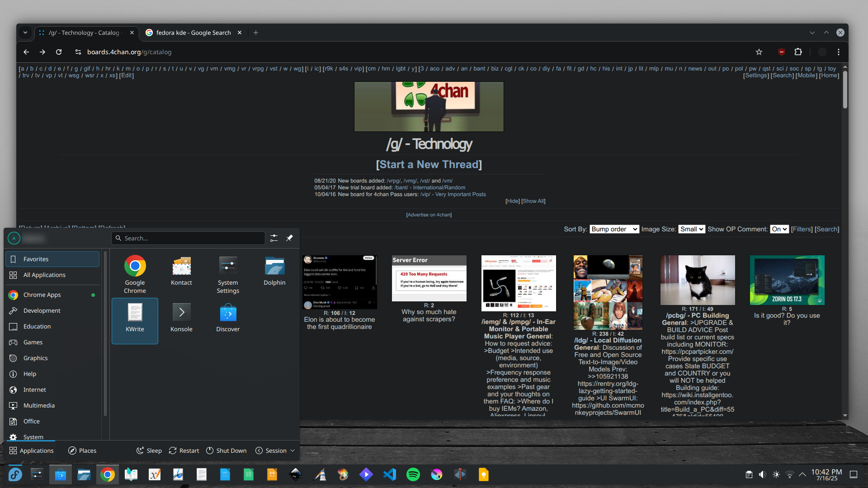The image size is (868, 488).
Task: Open LibreOffice Writer from the taskbar
Action: 225,474
